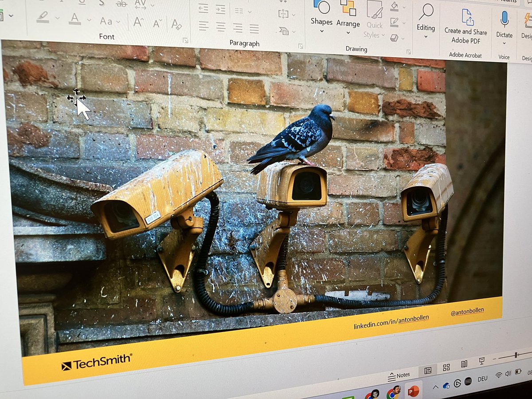Image resolution: width=532 pixels, height=399 pixels.
Task: Click the zoom slider handle
Action: click(516, 355)
